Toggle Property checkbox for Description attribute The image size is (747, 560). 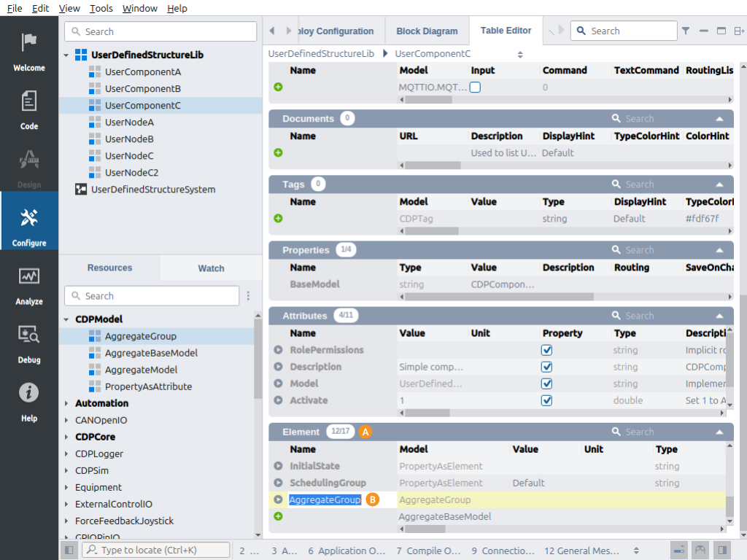pos(547,367)
